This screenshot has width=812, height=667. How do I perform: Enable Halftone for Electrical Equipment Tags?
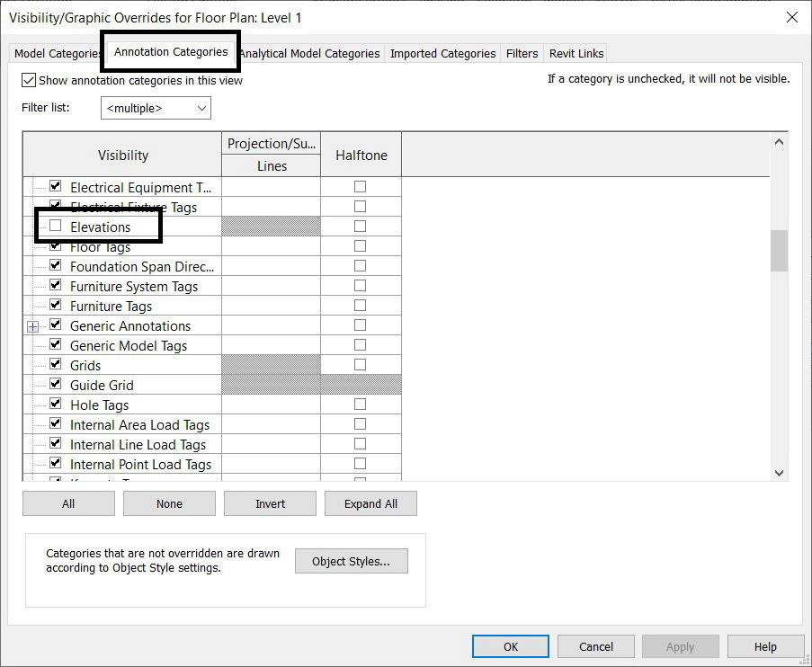pyautogui.click(x=360, y=186)
